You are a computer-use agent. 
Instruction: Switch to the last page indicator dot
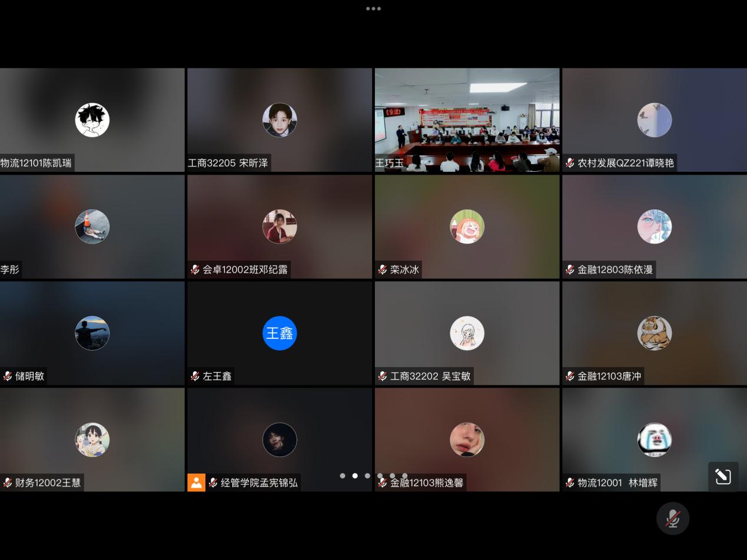coord(405,476)
